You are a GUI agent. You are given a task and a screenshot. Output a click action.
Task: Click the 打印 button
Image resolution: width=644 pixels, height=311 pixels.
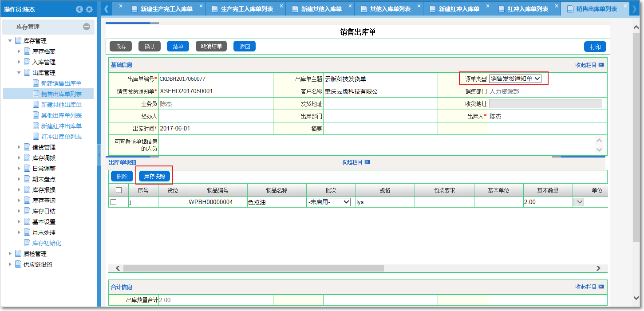[595, 47]
